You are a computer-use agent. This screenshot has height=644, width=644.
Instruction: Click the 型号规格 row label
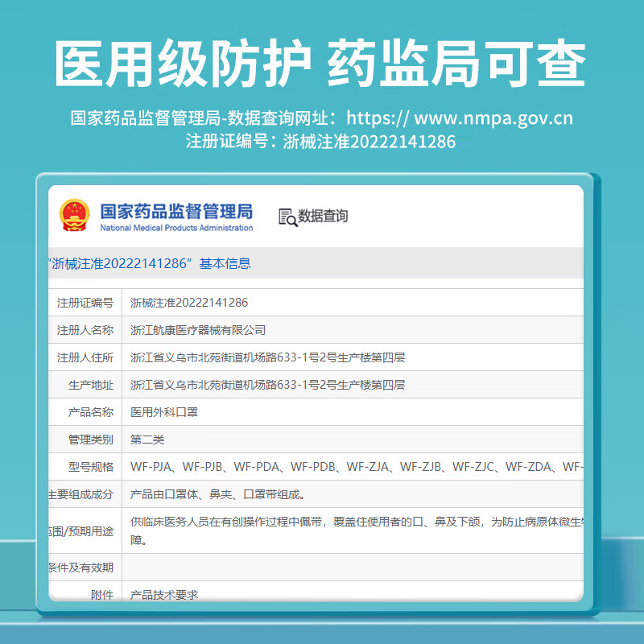point(91,467)
